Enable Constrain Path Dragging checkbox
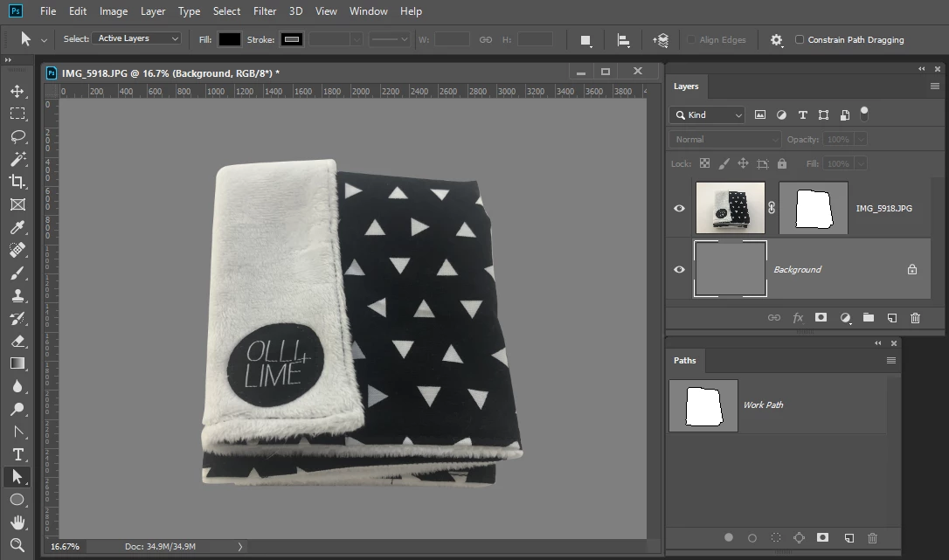The width and height of the screenshot is (949, 560). coord(800,39)
